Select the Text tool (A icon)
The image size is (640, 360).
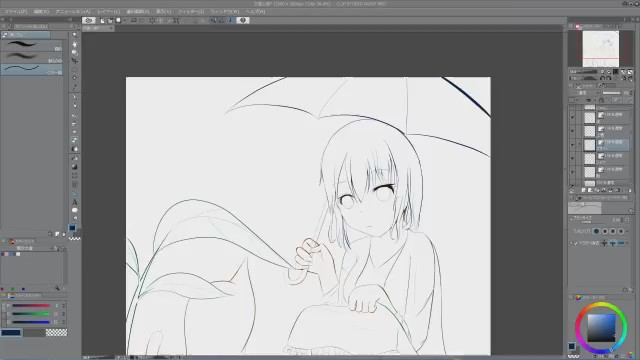(75, 202)
